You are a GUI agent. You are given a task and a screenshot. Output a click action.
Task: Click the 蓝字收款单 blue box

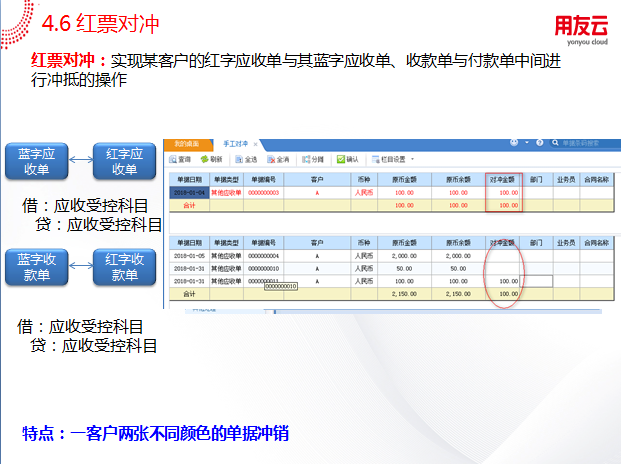[x=36, y=267]
